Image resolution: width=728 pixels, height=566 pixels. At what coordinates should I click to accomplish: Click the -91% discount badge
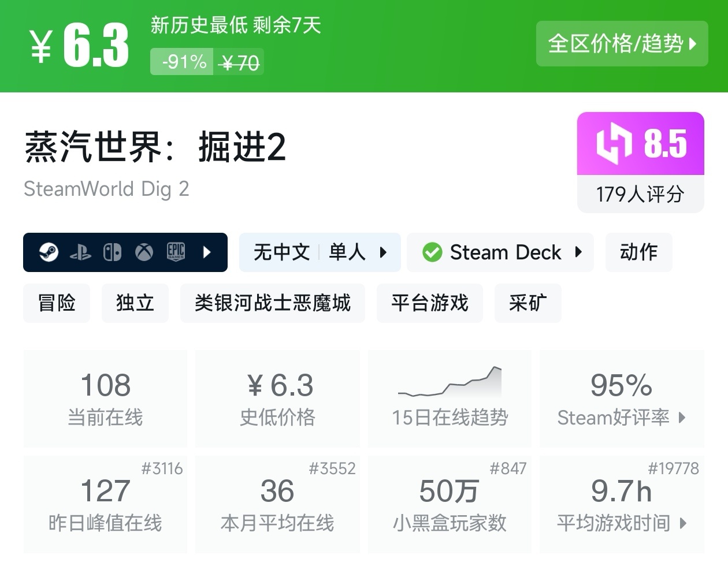(181, 62)
